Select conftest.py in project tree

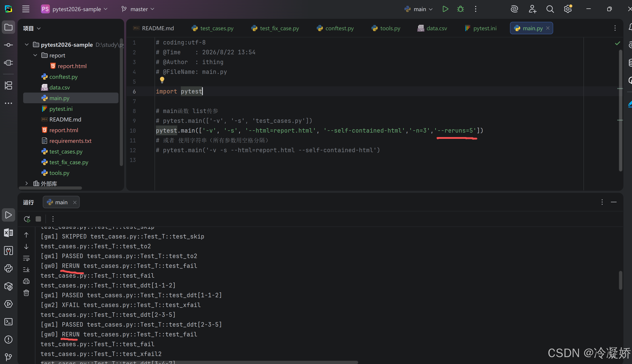coord(59,77)
